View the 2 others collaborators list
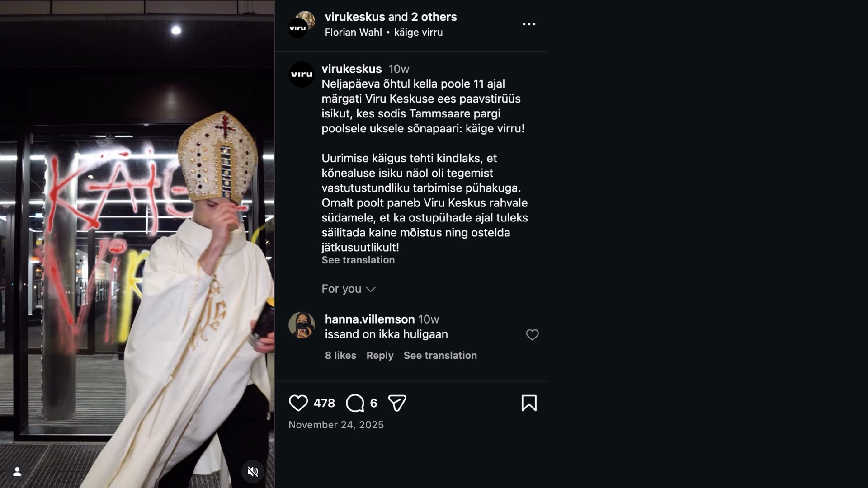 (x=434, y=17)
